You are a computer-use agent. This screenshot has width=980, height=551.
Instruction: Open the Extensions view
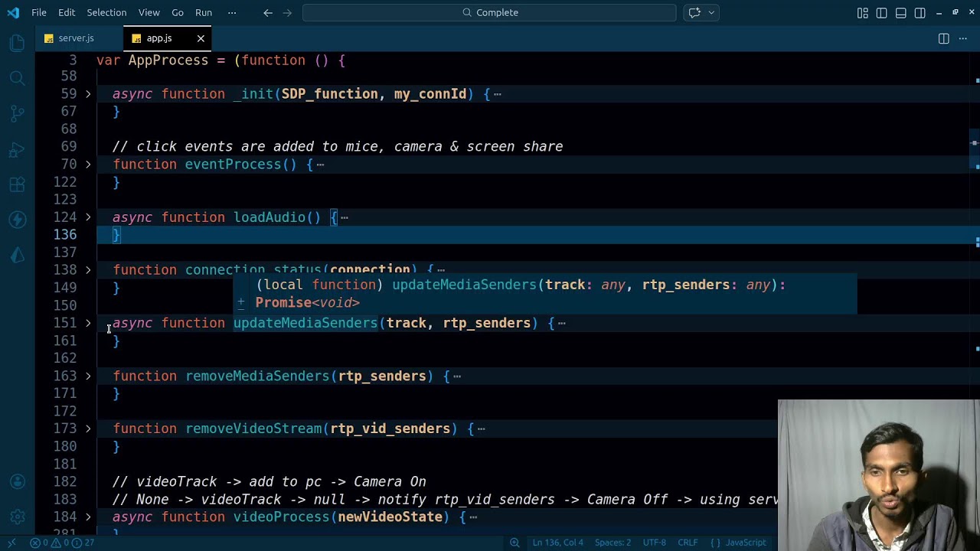pyautogui.click(x=17, y=184)
